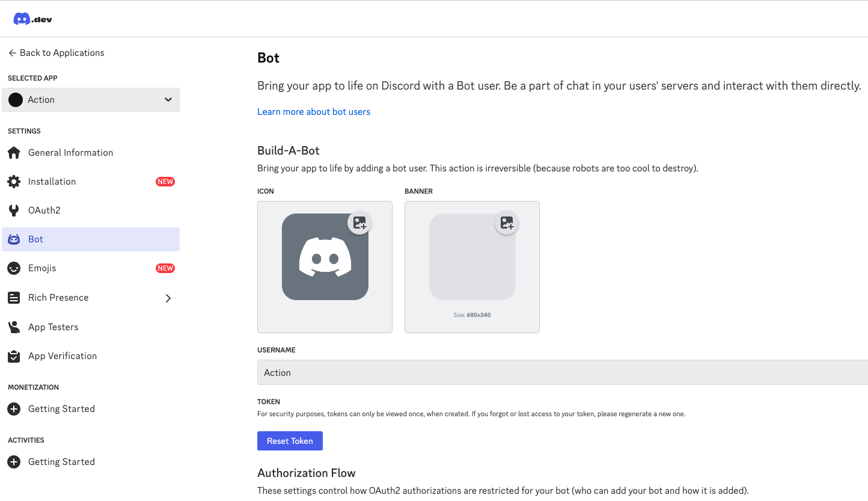Expand the Rich Presence submenu chevron
Screen dimensions: 868x501
(168, 298)
